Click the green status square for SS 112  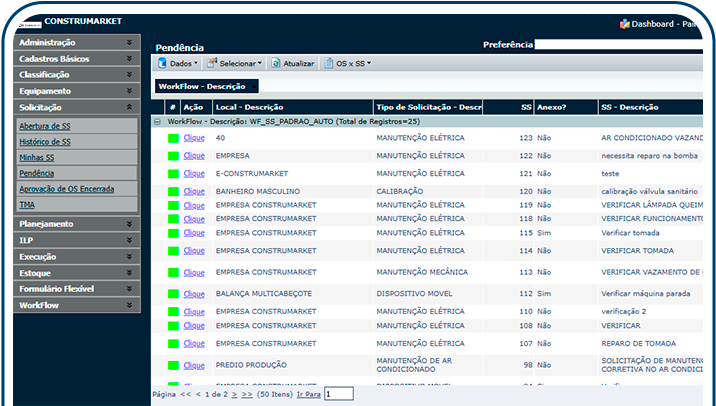point(173,294)
